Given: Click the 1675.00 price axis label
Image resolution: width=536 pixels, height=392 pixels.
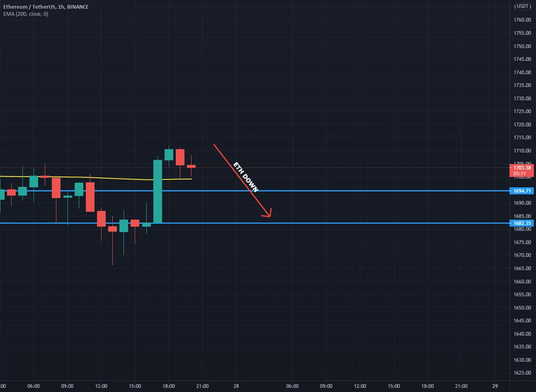Looking at the screenshot, I should (522, 242).
